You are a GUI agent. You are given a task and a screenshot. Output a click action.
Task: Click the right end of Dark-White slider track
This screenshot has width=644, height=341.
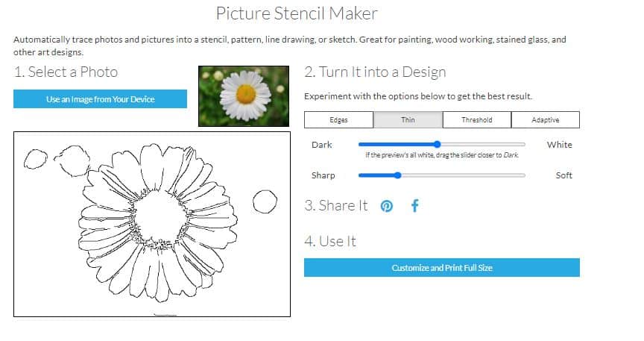(x=523, y=144)
